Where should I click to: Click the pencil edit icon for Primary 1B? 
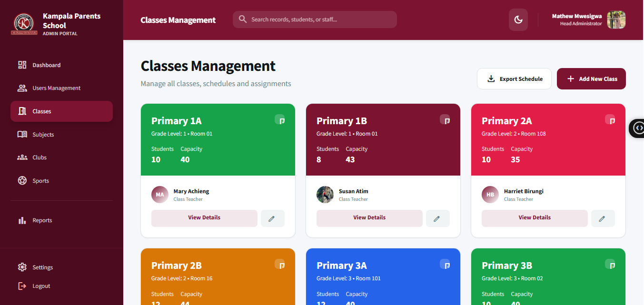tap(437, 218)
